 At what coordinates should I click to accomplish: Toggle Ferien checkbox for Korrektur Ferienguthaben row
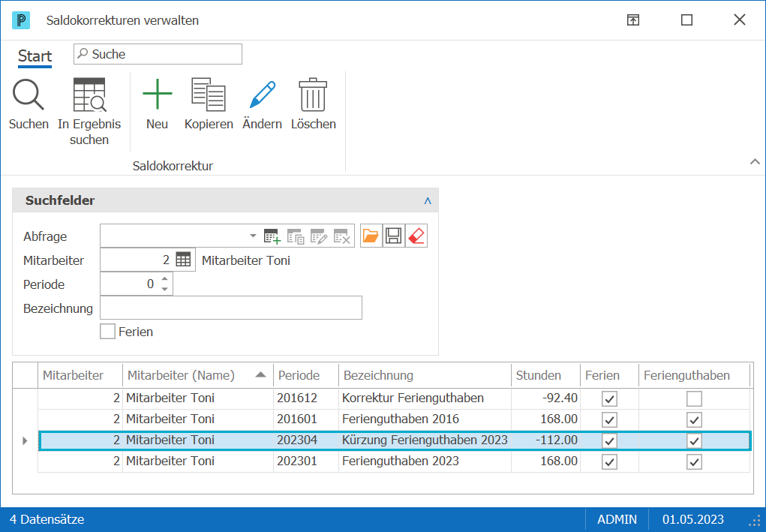tap(609, 398)
